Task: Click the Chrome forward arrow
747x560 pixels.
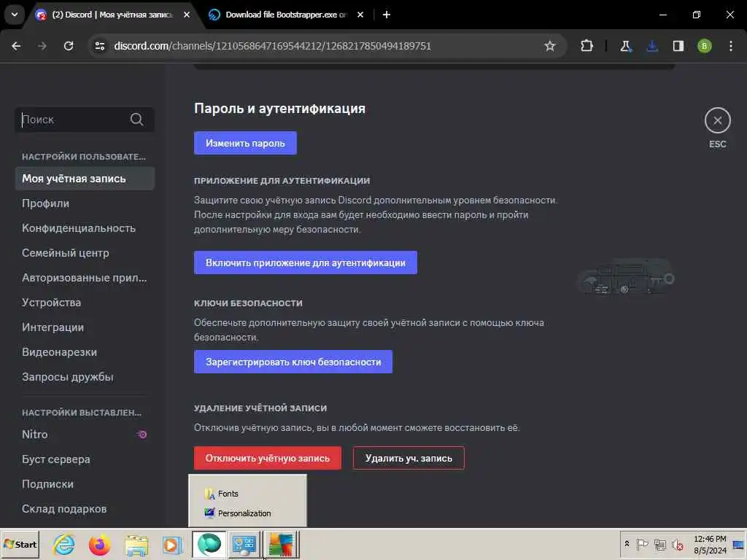Action: (42, 46)
